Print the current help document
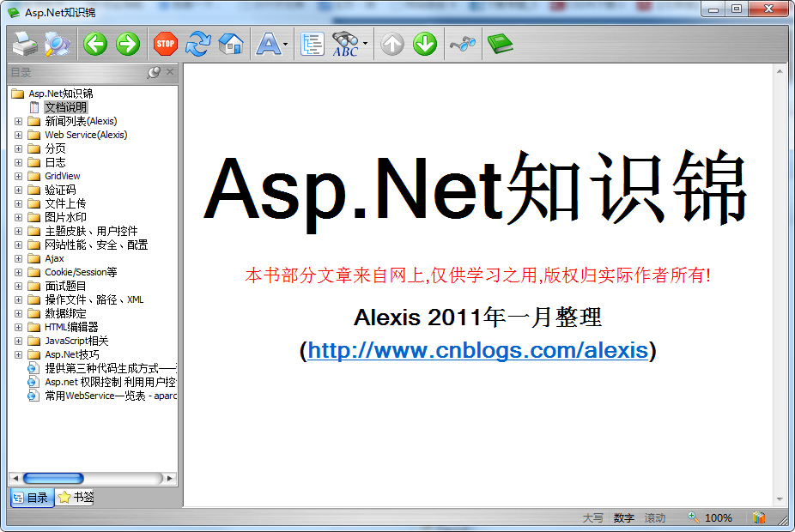795x532 pixels. [24, 43]
